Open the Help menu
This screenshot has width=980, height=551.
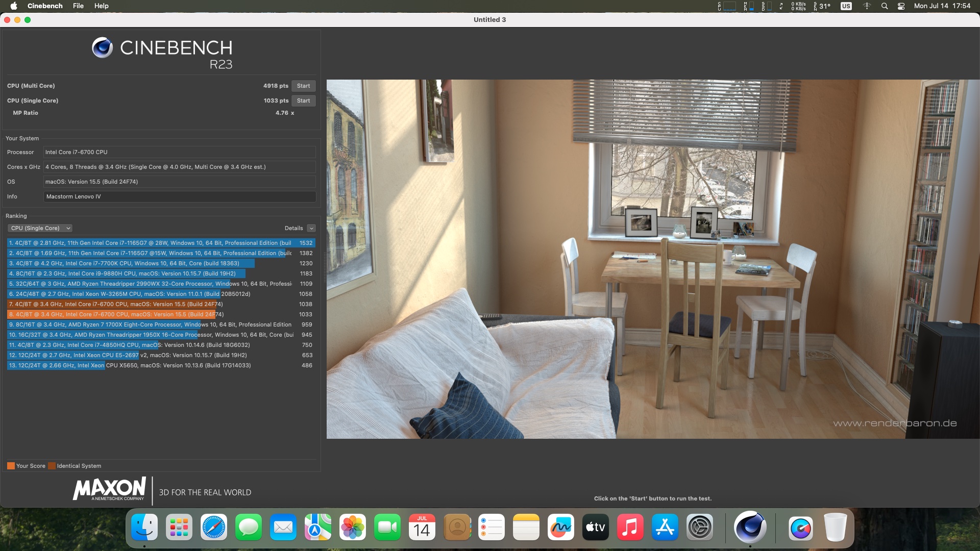(101, 6)
